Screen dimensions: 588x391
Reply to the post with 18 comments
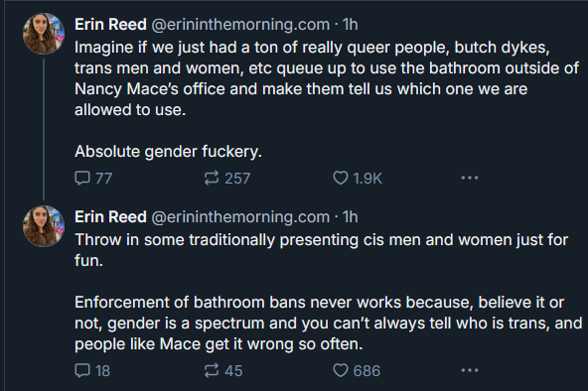tap(92, 370)
